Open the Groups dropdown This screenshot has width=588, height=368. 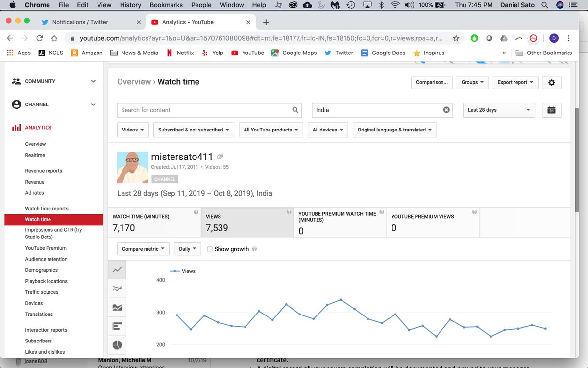(x=472, y=82)
